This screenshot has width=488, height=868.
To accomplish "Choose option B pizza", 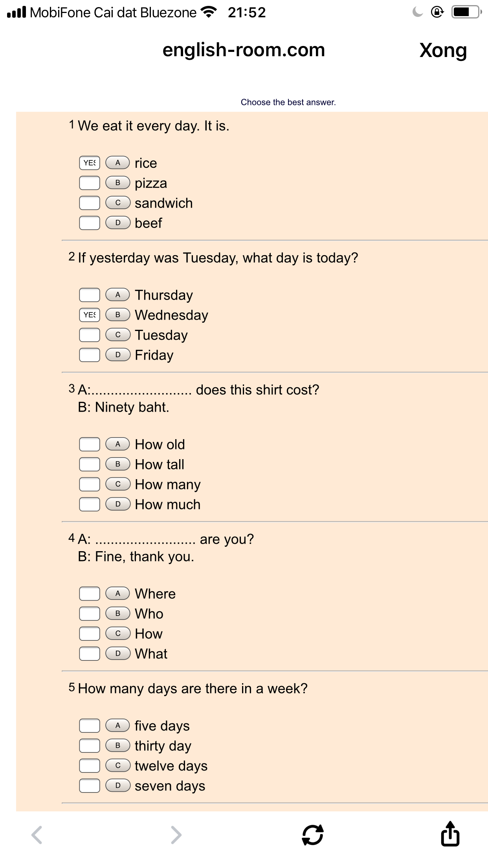I will (x=117, y=183).
